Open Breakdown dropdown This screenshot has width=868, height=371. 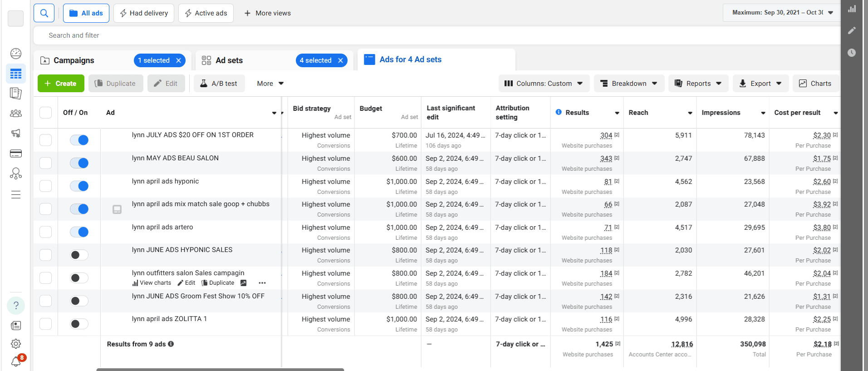629,84
